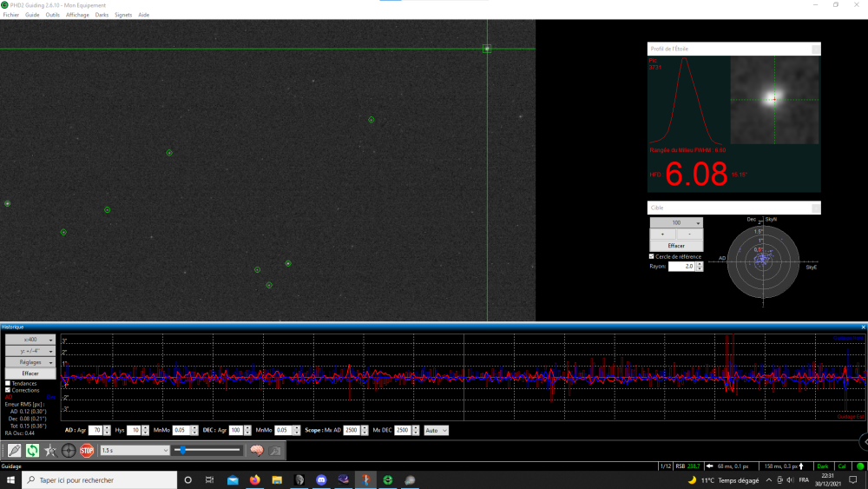Click the auto-select star icon
Image resolution: width=868 pixels, height=489 pixels.
coord(50,451)
